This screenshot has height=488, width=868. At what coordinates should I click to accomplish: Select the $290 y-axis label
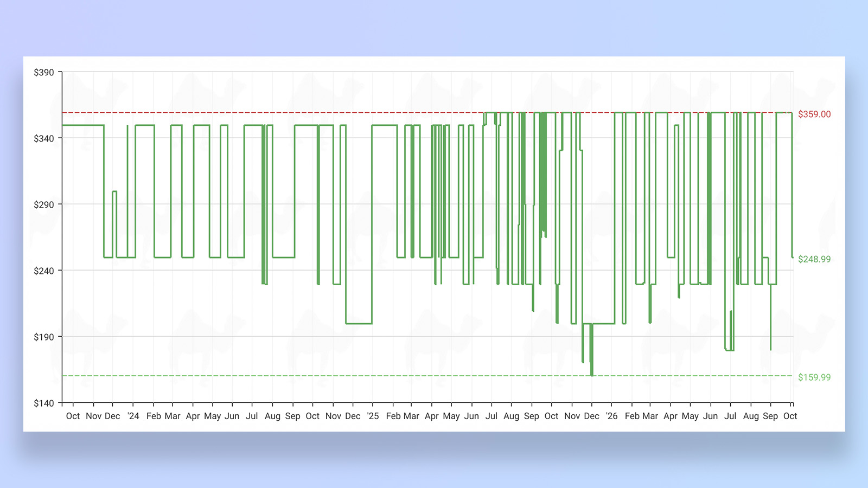point(44,204)
